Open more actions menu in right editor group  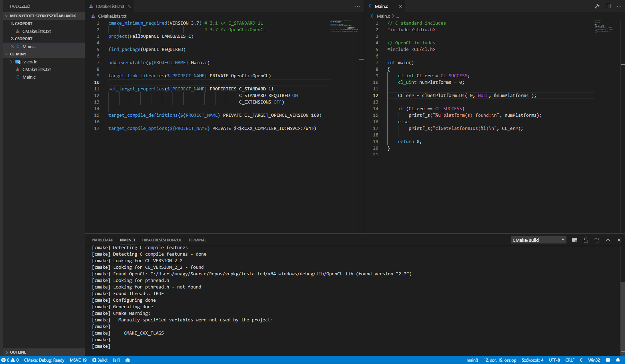point(619,6)
